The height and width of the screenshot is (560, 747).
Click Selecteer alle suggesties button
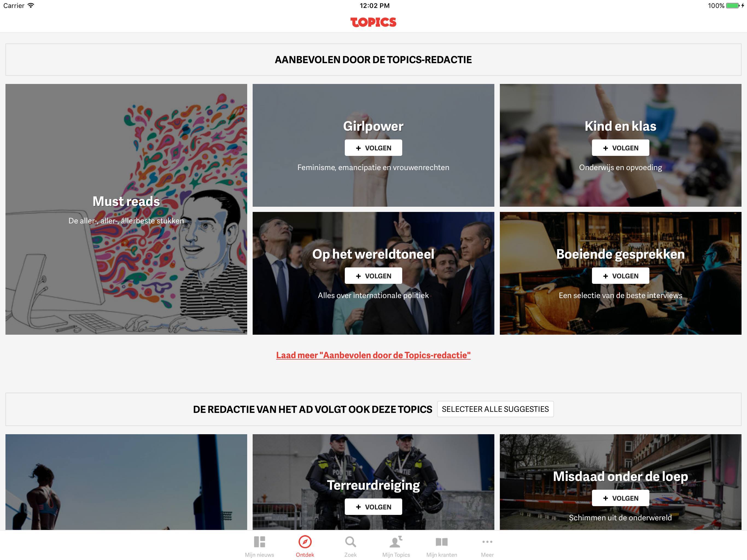click(x=495, y=409)
